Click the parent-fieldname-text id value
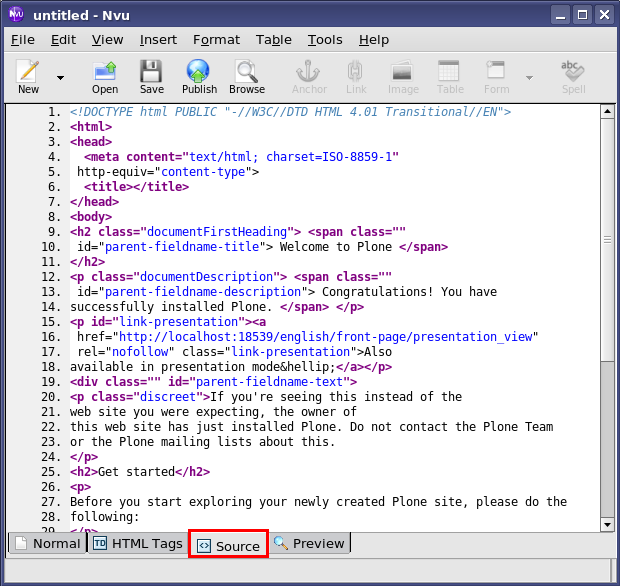The height and width of the screenshot is (586, 620). click(269, 382)
